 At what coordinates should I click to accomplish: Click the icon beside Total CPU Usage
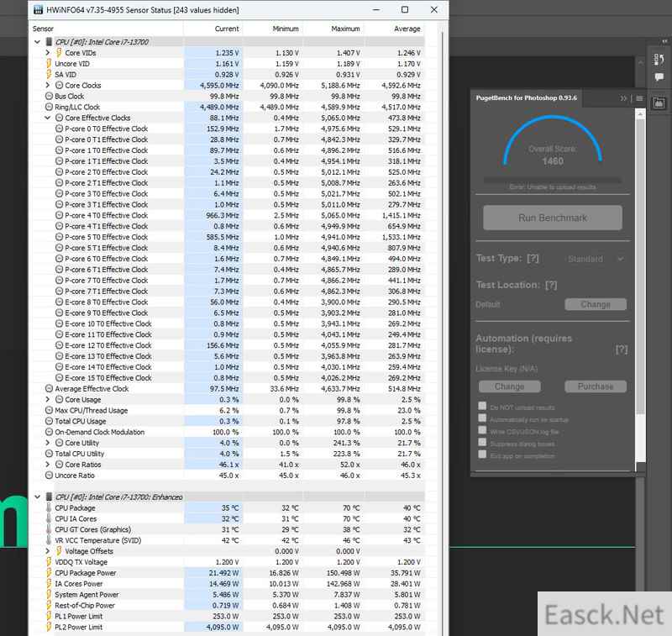tap(49, 421)
